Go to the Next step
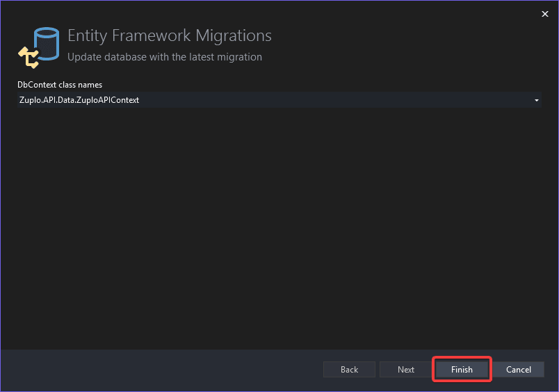This screenshot has width=559, height=392. pyautogui.click(x=406, y=370)
